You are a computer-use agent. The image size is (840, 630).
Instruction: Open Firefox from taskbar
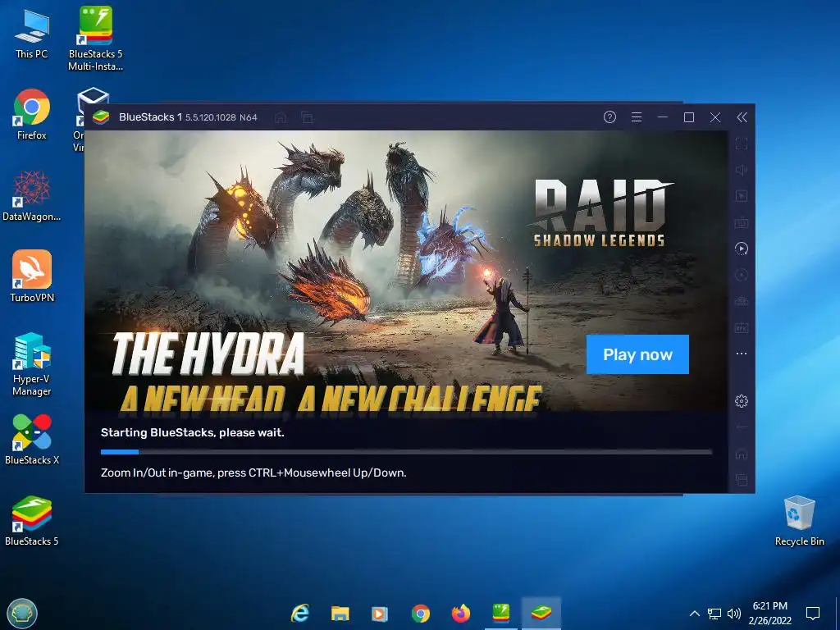(x=461, y=613)
